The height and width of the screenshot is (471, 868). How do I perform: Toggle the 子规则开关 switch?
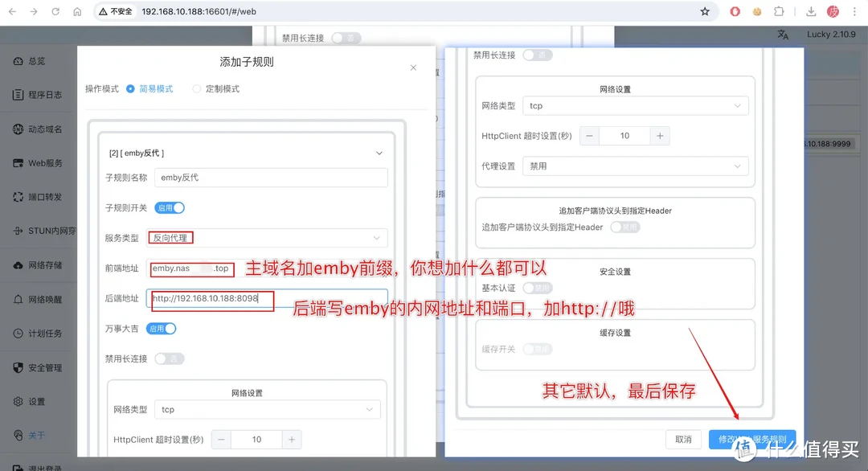[x=170, y=207]
